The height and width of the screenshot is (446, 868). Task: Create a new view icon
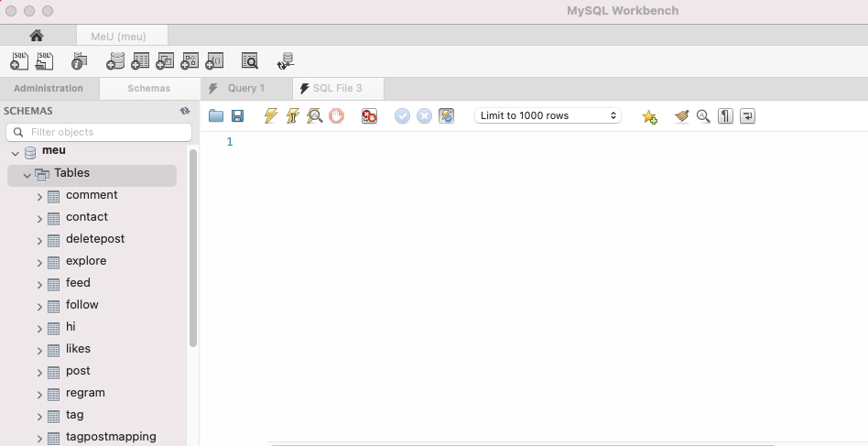point(165,60)
